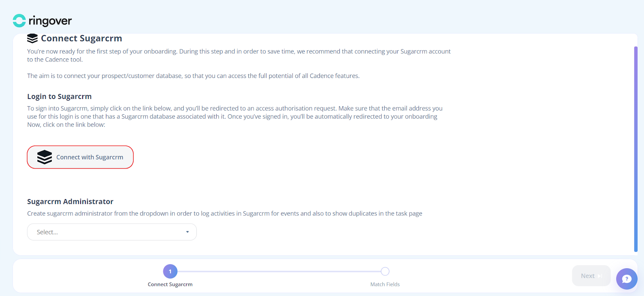
Task: Click the Match Fields step circle
Action: tap(385, 271)
